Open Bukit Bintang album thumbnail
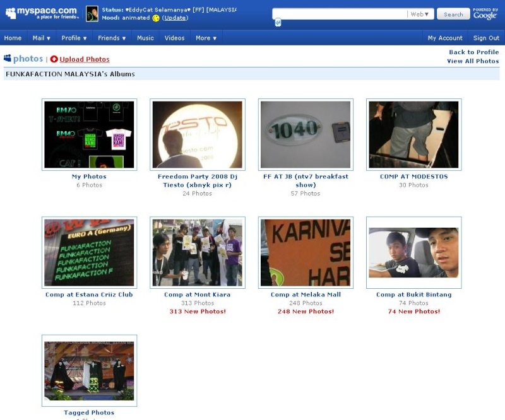 coord(414,253)
